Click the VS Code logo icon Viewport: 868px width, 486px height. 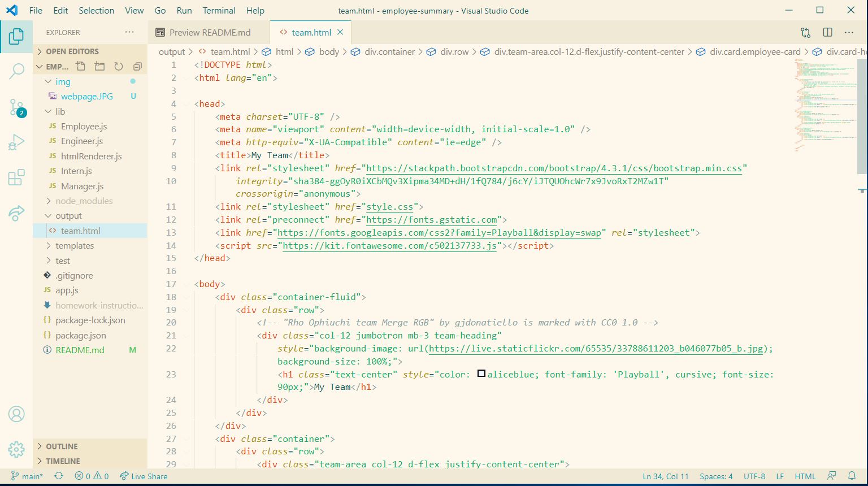pyautogui.click(x=12, y=10)
